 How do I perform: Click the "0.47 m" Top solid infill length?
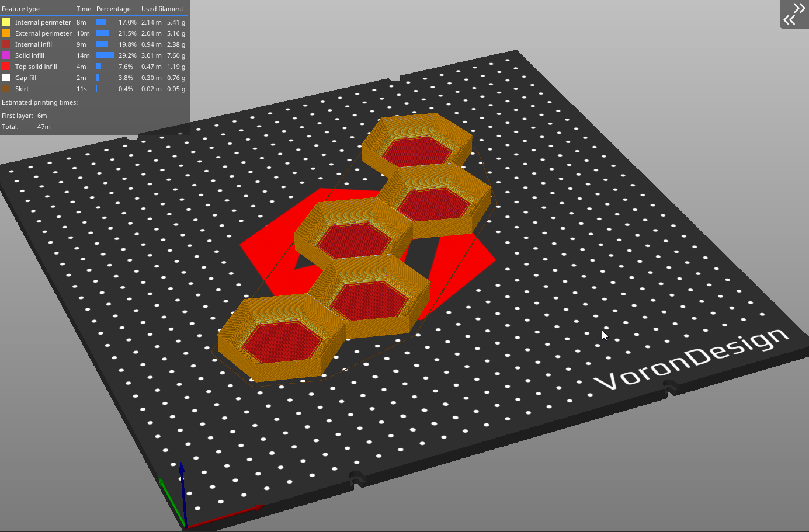tap(151, 67)
